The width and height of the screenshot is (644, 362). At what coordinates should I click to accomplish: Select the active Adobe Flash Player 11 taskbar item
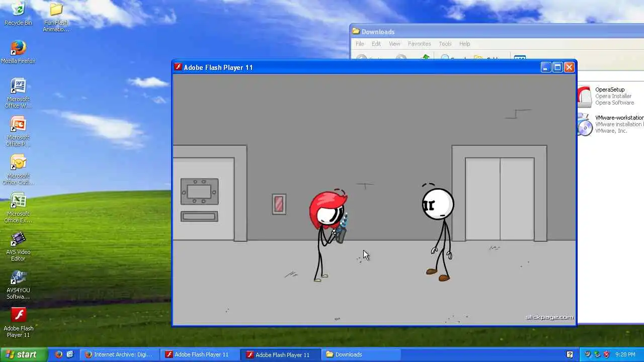pyautogui.click(x=280, y=354)
